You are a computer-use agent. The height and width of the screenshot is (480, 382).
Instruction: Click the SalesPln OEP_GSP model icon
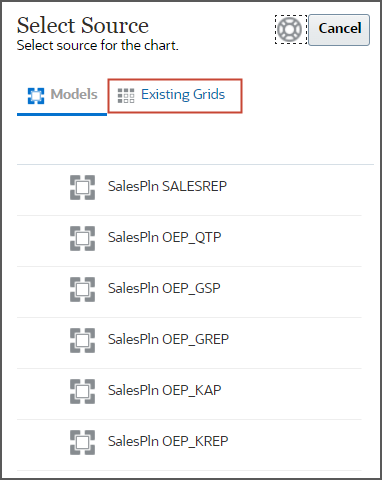point(82,289)
